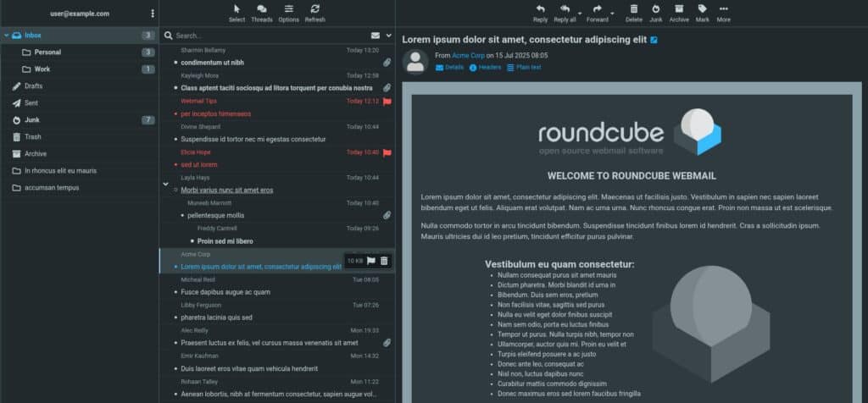Show message Details
The image size is (868, 403).
pos(449,68)
